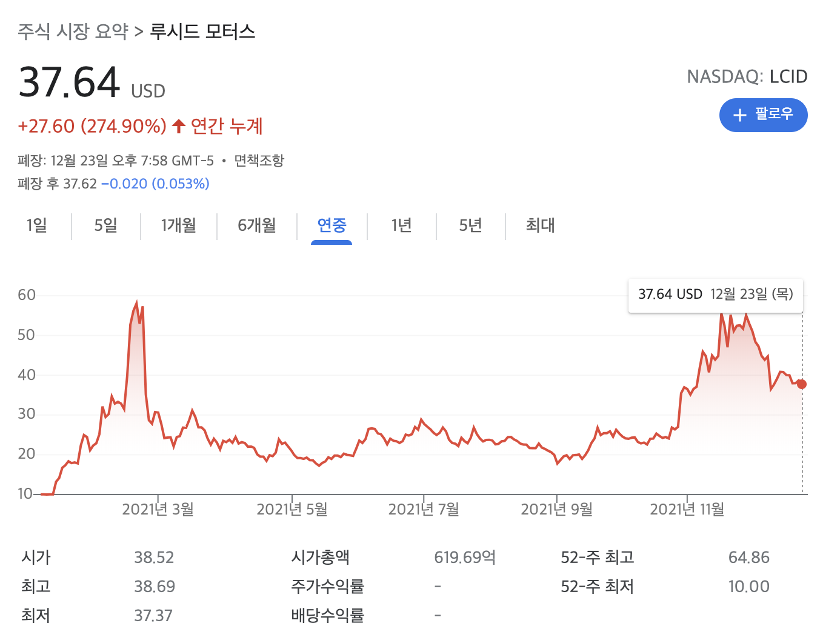Viewport: 840px width, 643px height.
Task: Click the 주가수익률 label
Action: coord(328,587)
